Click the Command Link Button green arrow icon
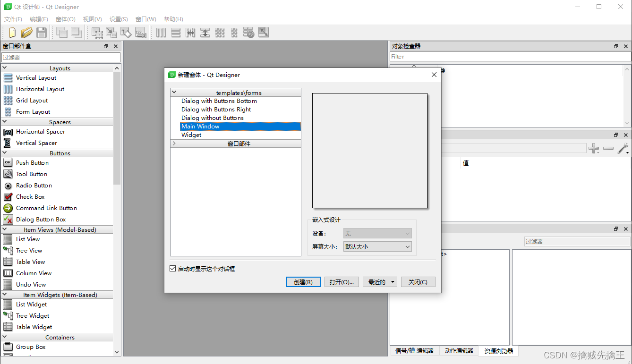Screen dimensions: 632x364 [x=8, y=208]
